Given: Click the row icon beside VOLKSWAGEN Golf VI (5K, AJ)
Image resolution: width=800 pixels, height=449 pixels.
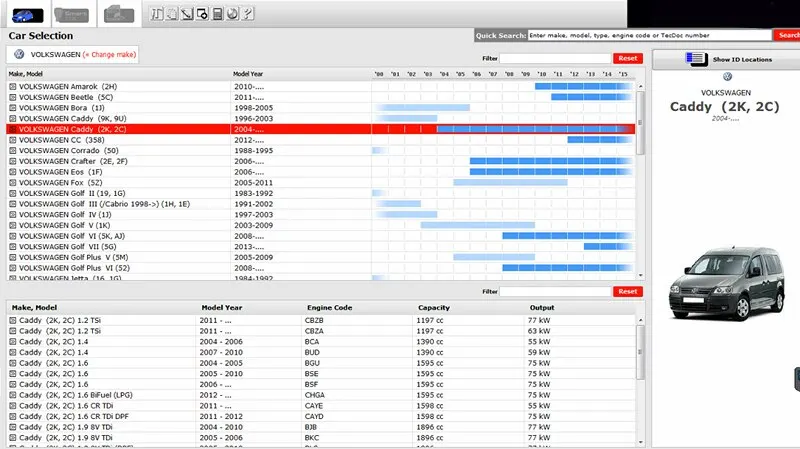Looking at the screenshot, I should pos(13,236).
